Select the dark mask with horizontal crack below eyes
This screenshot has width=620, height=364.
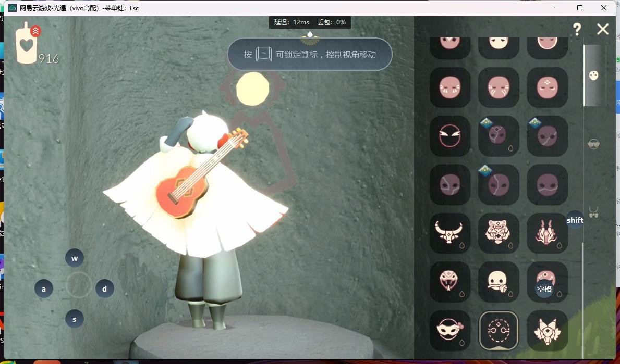click(x=547, y=184)
